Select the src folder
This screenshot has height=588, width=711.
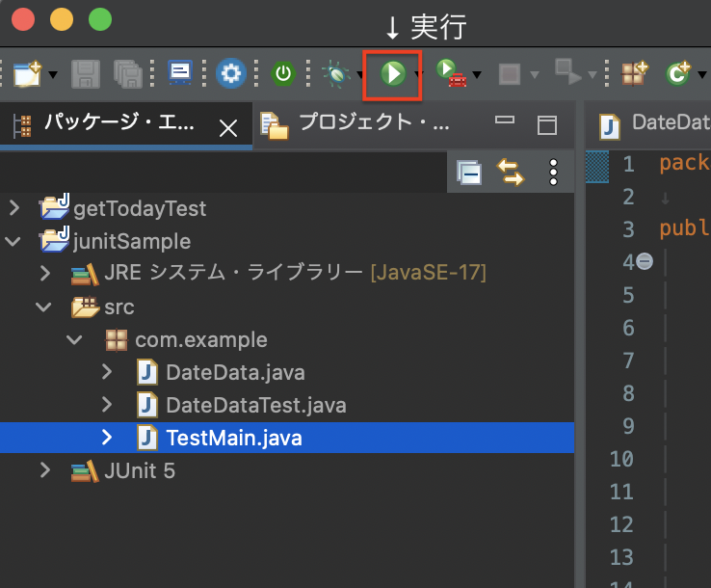point(119,307)
